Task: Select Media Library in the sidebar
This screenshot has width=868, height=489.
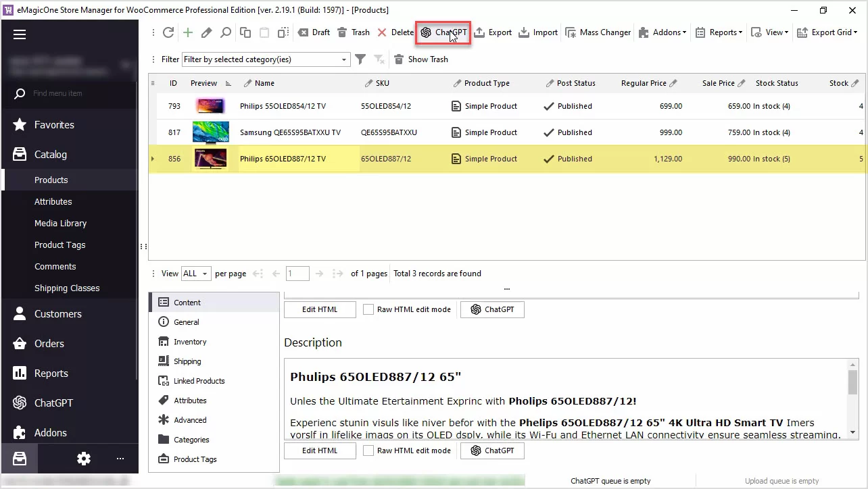Action: coord(60,223)
